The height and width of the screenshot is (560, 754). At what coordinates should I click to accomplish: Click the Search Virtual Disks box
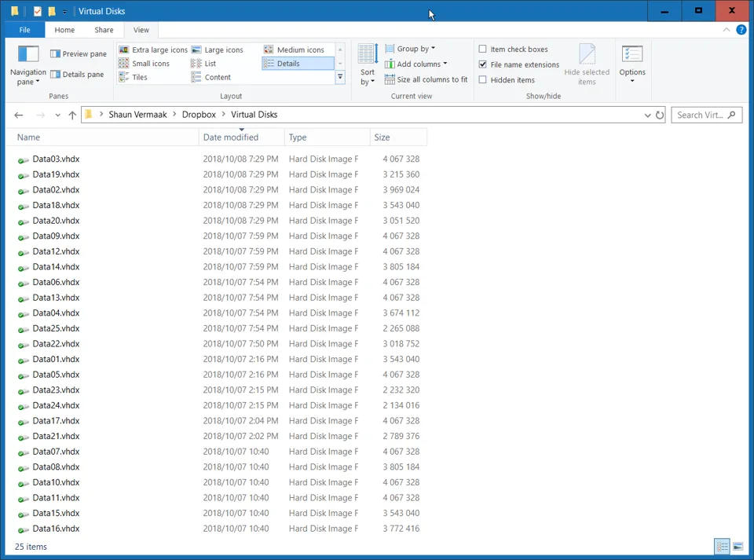706,115
